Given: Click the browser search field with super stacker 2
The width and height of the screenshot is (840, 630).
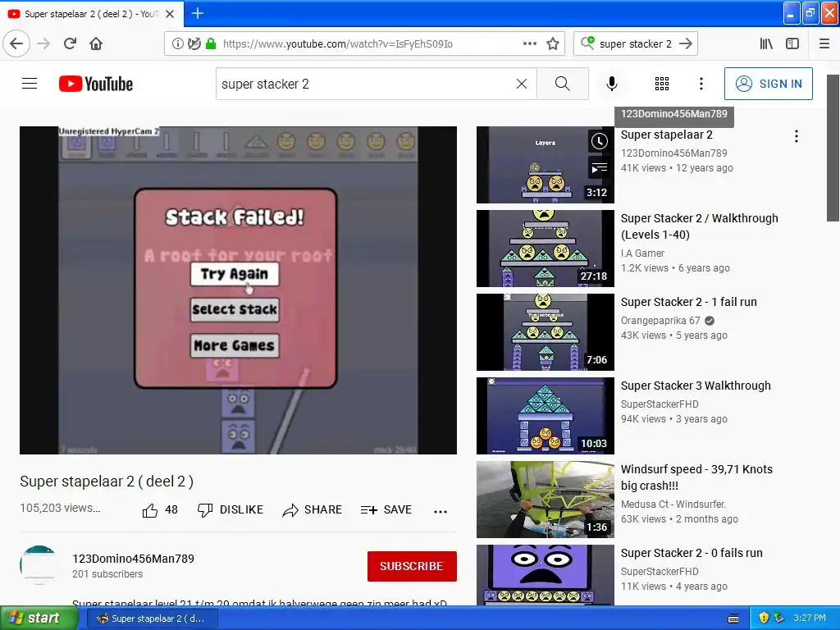Looking at the screenshot, I should 635,44.
